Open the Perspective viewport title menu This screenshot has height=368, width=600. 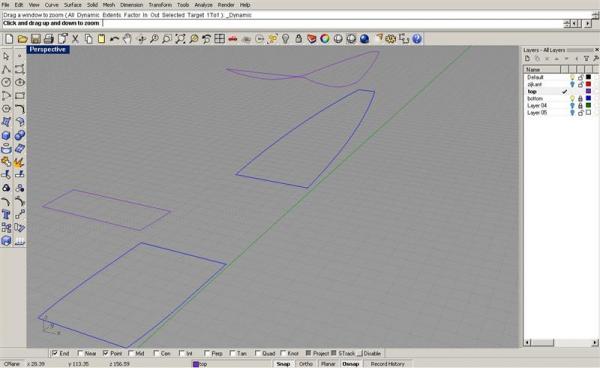click(47, 50)
